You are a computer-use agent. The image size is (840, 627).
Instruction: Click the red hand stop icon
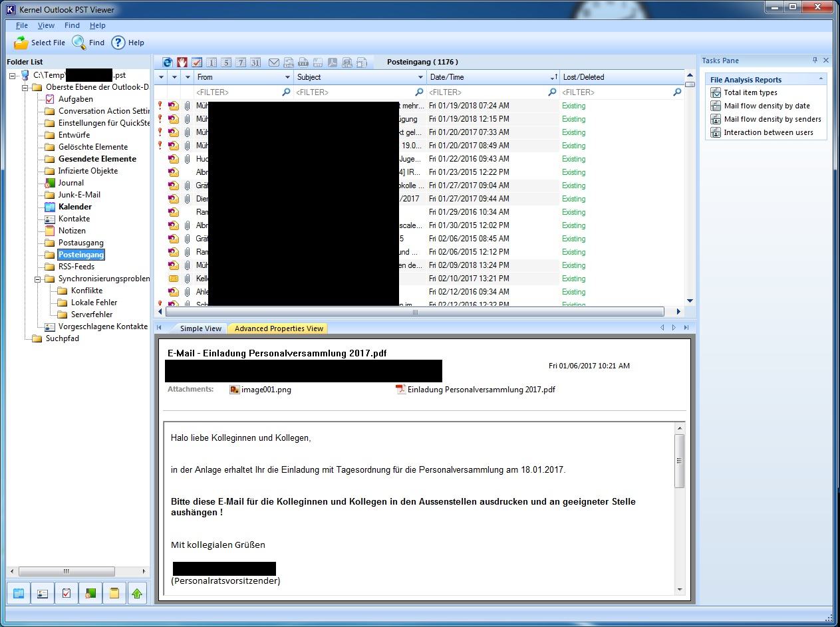182,63
